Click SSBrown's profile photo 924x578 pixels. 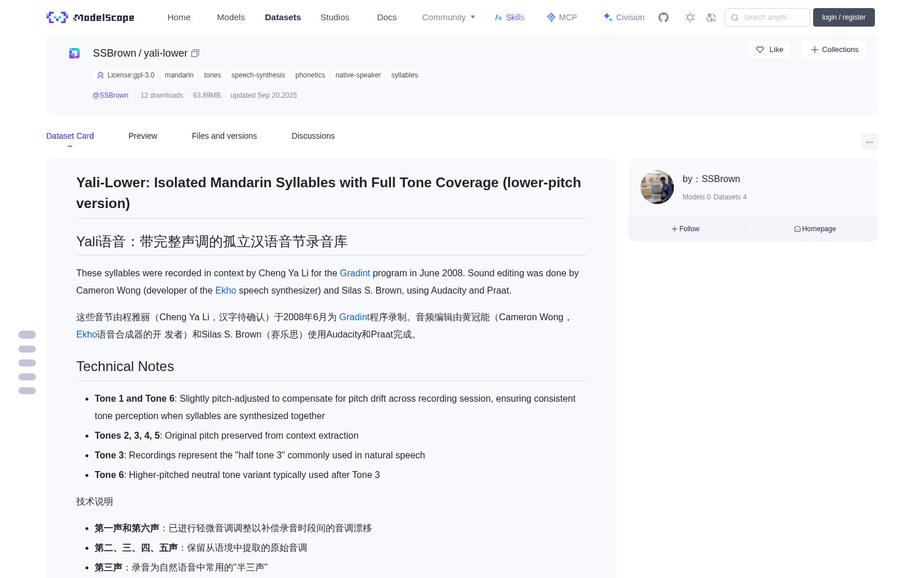click(657, 187)
